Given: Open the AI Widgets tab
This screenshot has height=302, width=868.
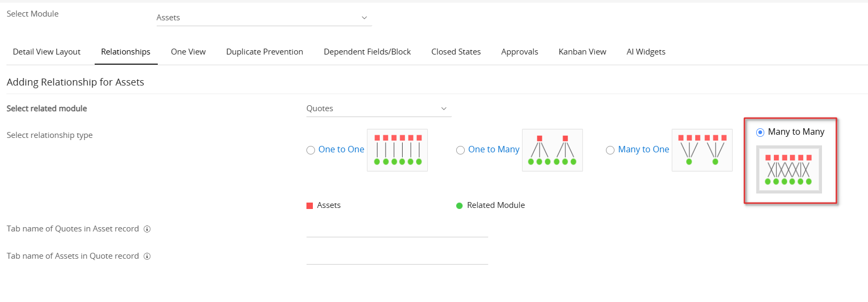Looking at the screenshot, I should click(646, 52).
